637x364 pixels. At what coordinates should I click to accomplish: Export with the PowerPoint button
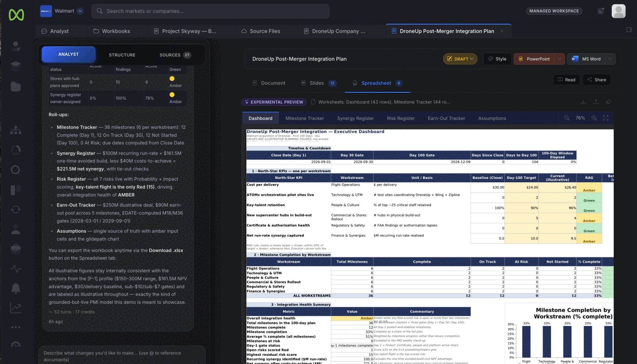(x=534, y=59)
